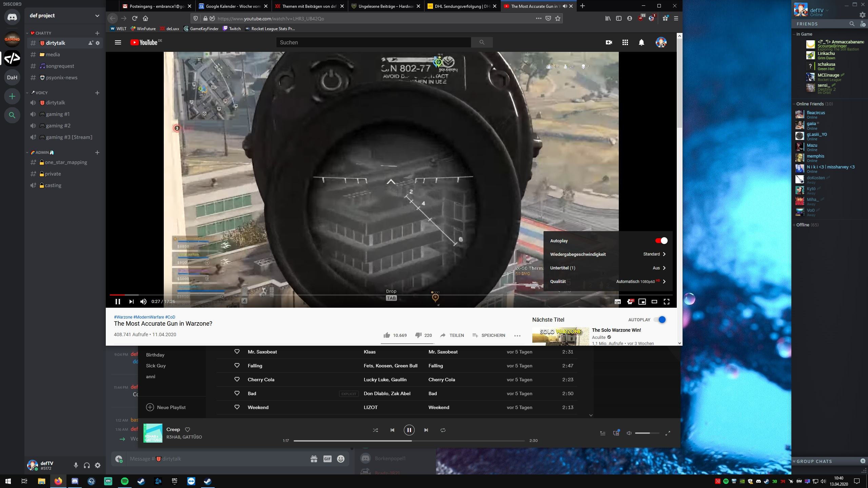Mute Discord microphone
The width and height of the screenshot is (868, 488).
76,465
